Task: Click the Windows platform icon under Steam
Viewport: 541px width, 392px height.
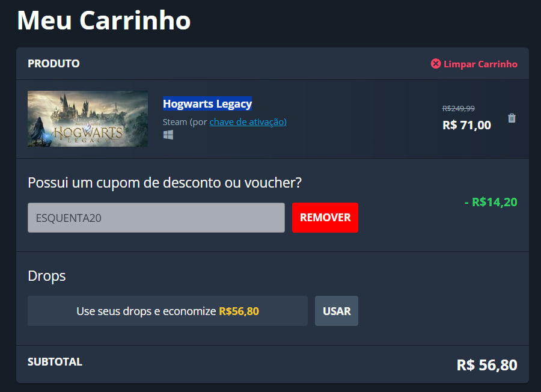Action: (168, 135)
